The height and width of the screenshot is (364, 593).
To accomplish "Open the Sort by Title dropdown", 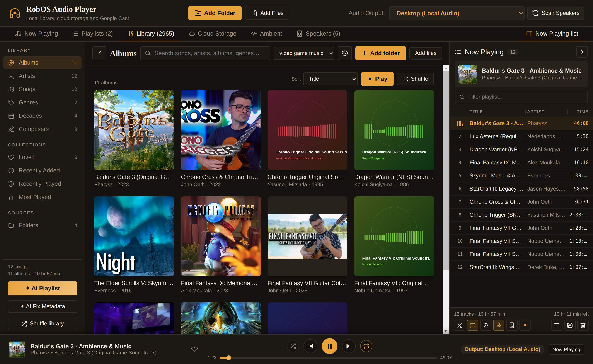I will [x=330, y=79].
